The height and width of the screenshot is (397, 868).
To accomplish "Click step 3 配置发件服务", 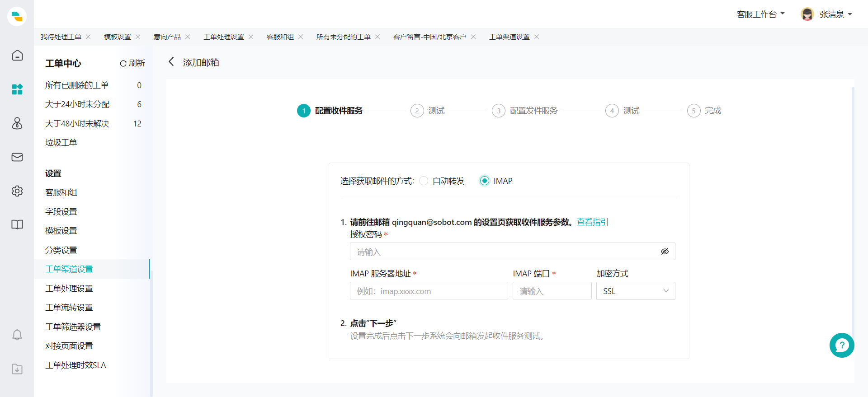I will point(525,111).
